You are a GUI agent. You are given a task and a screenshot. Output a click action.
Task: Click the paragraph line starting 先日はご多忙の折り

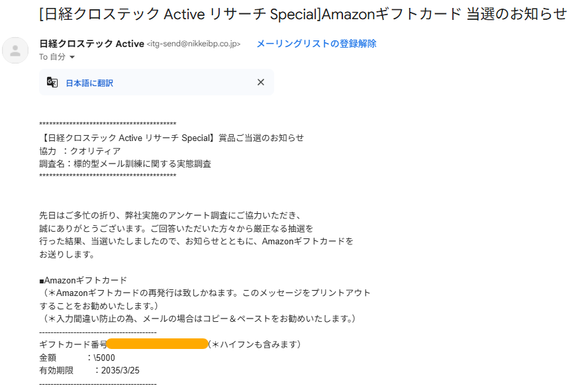[170, 215]
